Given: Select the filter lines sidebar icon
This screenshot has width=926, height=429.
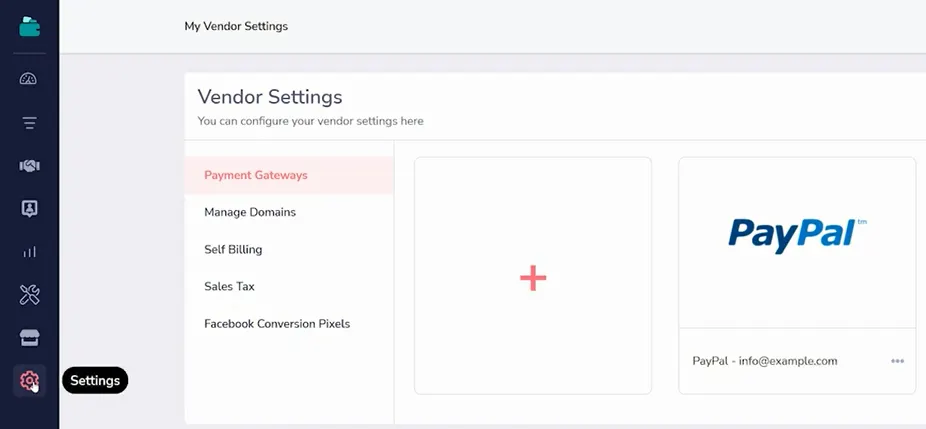Looking at the screenshot, I should [x=30, y=123].
